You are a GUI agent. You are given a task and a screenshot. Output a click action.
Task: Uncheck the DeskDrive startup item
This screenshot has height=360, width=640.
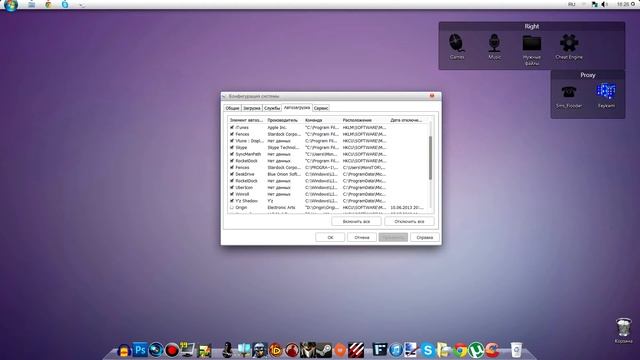click(232, 174)
